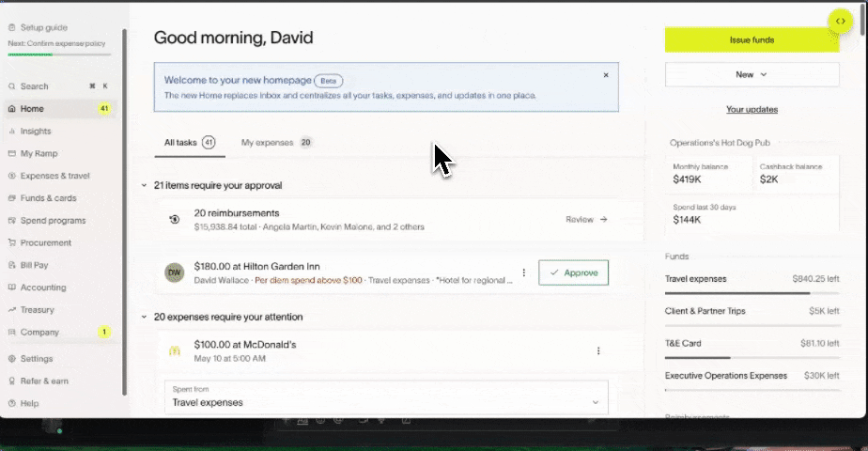Image resolution: width=868 pixels, height=451 pixels.
Task: Click the My Ramp card icon
Action: click(12, 153)
